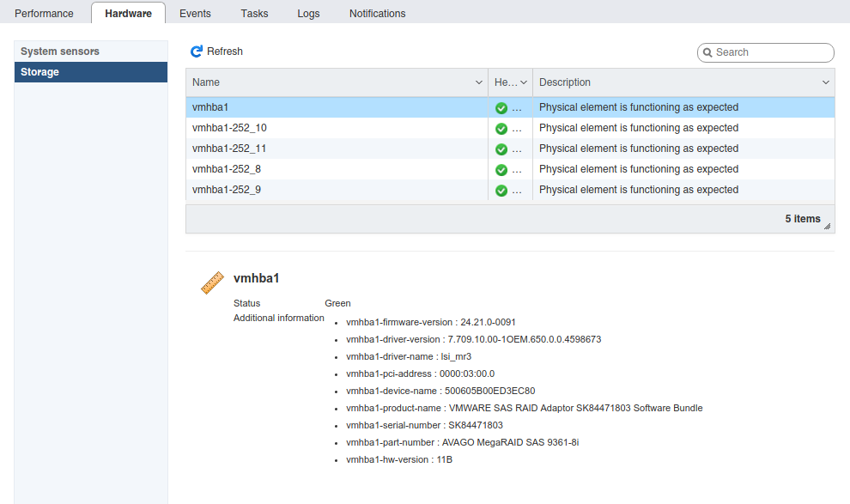Click the Search input field
The image size is (850, 504).
771,52
